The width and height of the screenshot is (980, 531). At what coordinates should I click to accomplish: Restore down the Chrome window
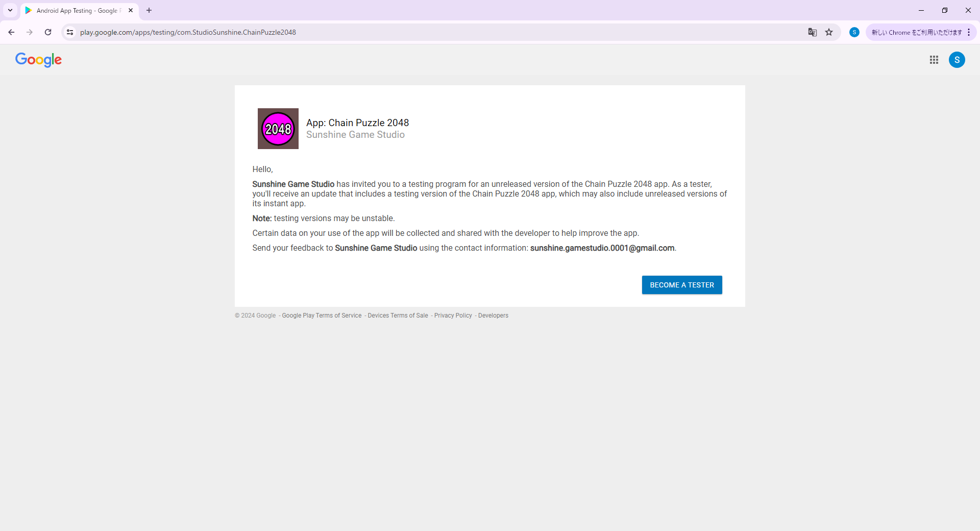[945, 10]
